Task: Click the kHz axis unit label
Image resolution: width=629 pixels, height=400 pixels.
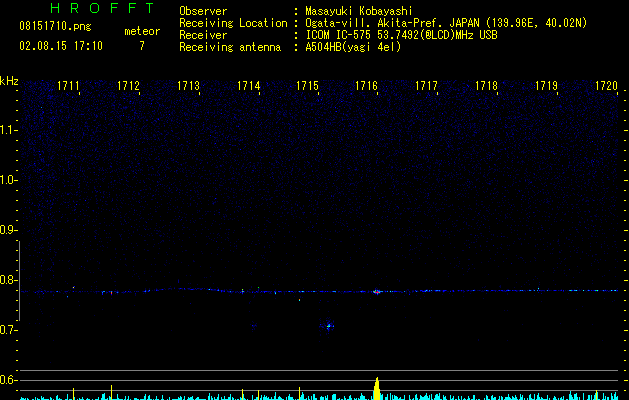Action: [9, 81]
